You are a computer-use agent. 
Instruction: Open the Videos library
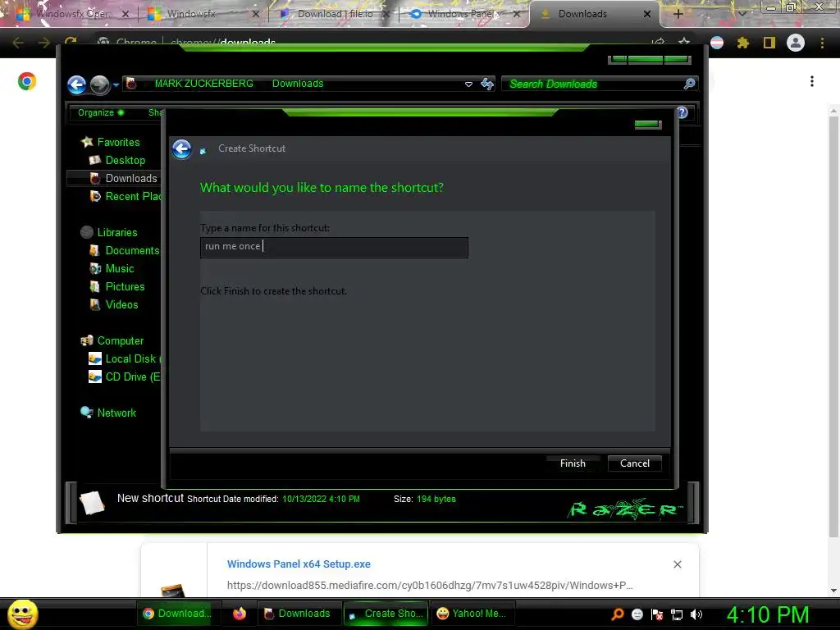(x=121, y=305)
